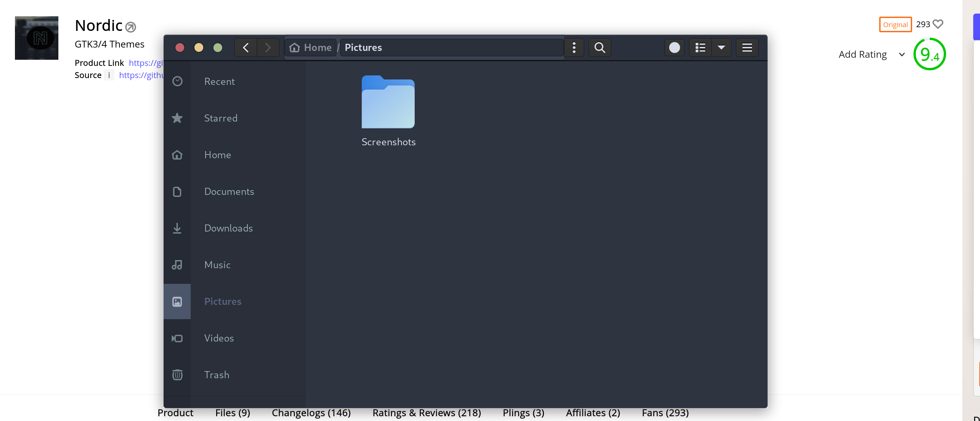The height and width of the screenshot is (421, 980).
Task: Start a file search with the magnifier icon
Action: click(x=600, y=47)
